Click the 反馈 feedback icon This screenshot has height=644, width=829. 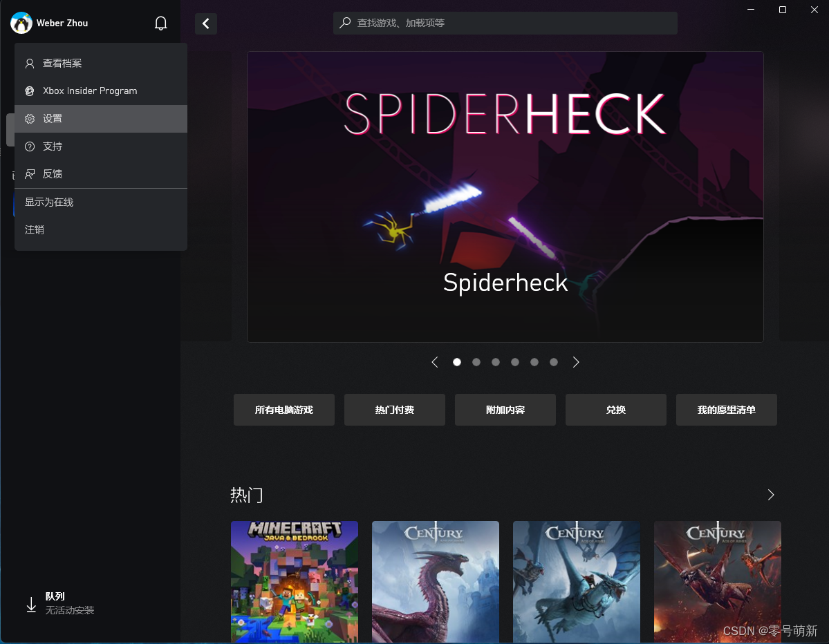(30, 174)
